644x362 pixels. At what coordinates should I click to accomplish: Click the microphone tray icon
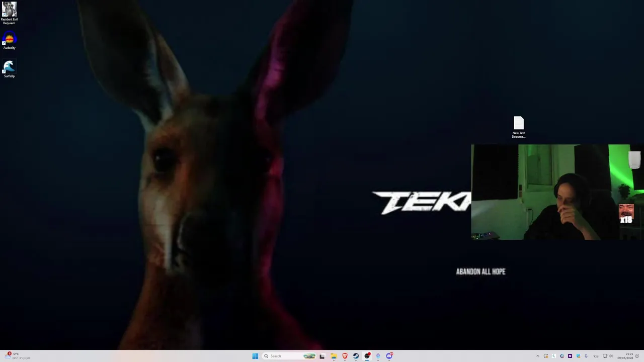coord(586,356)
